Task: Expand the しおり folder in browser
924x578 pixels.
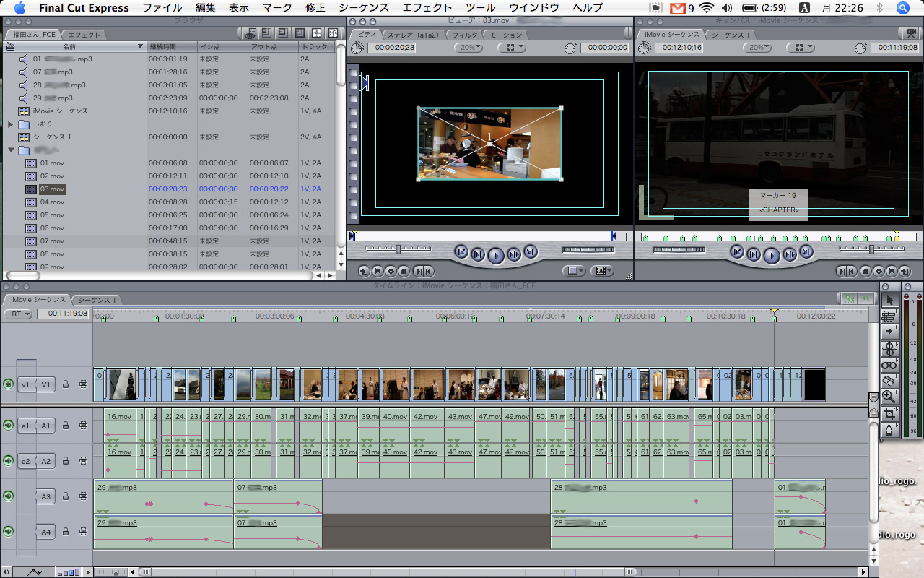Action: (11, 124)
